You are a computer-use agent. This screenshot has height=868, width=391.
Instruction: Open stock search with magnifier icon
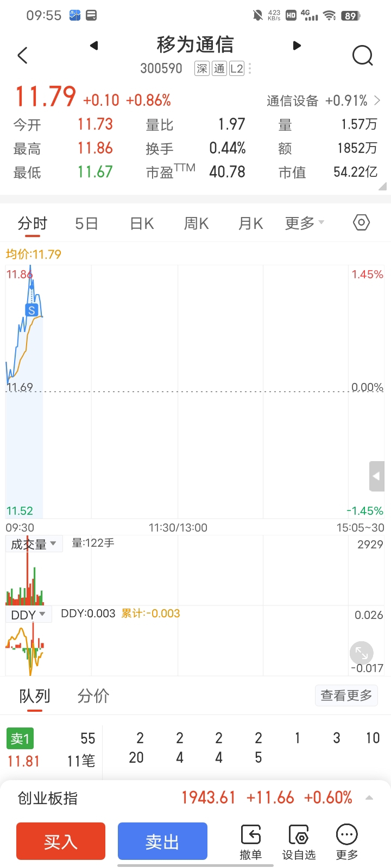point(362,55)
